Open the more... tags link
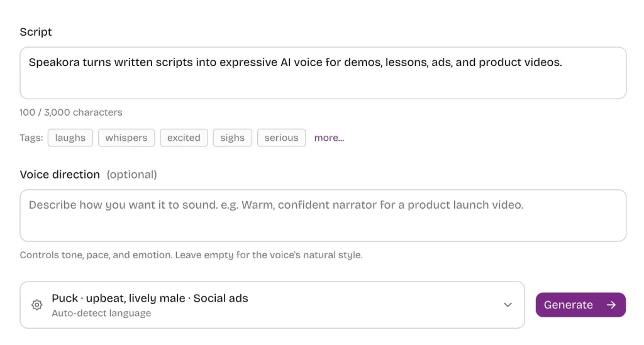 [329, 138]
